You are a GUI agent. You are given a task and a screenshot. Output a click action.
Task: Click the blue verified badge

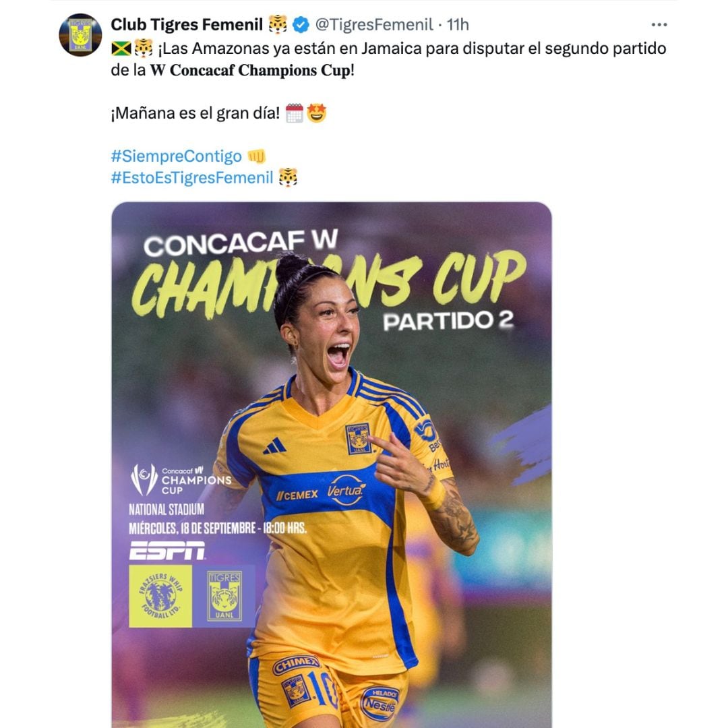pyautogui.click(x=301, y=25)
